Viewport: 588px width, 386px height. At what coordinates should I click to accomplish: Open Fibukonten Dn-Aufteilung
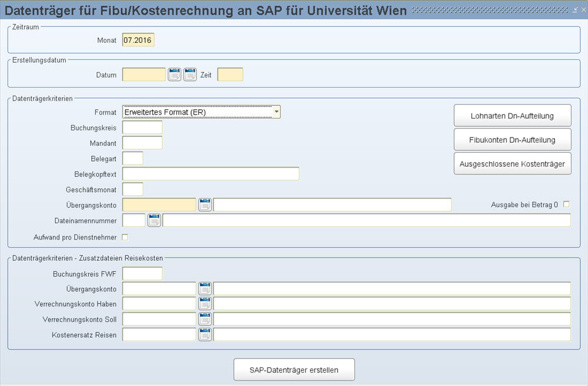512,139
